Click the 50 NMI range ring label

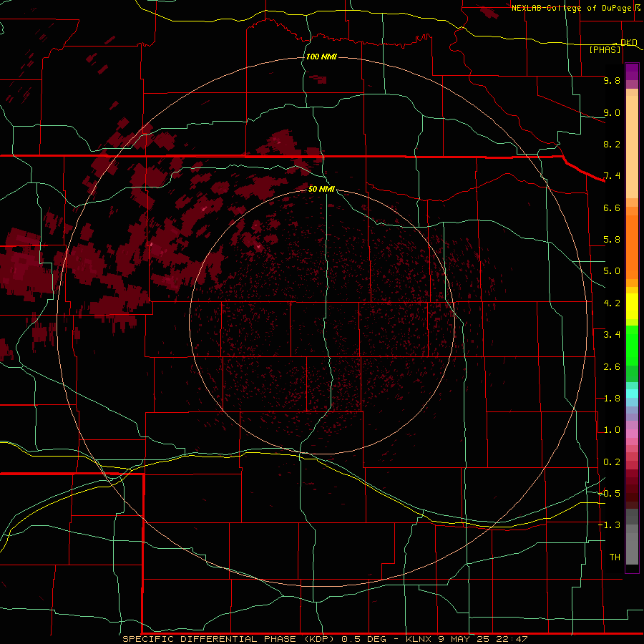321,189
